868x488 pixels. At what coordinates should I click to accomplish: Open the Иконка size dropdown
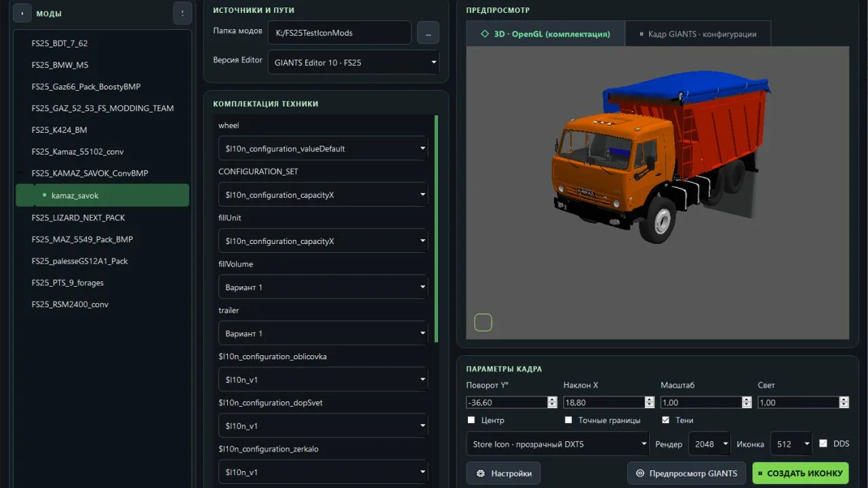791,444
